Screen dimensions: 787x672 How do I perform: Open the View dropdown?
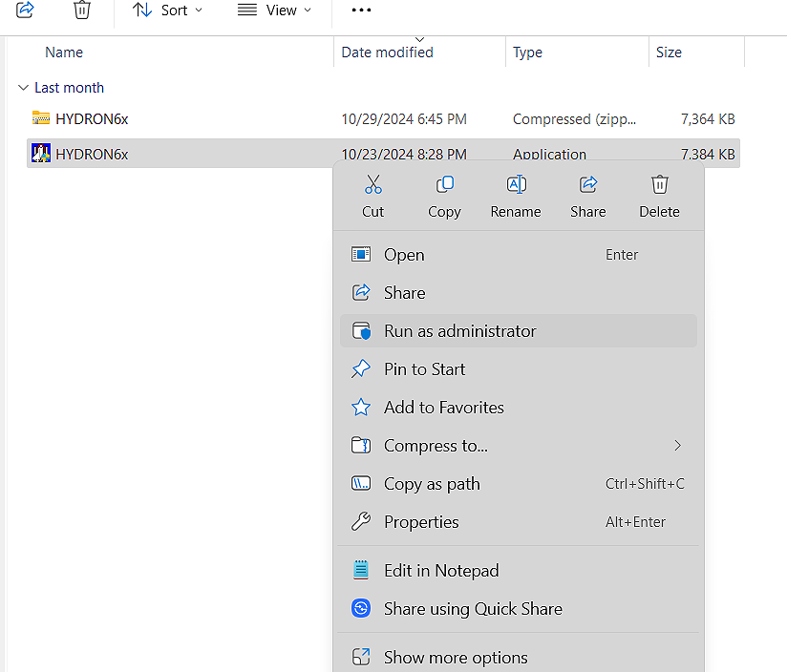275,10
